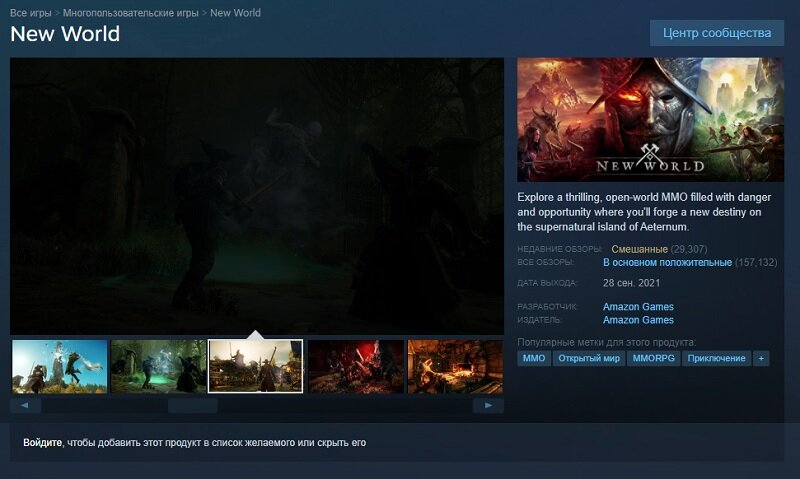Select the fourth thumbnail with red scene

[x=356, y=366]
